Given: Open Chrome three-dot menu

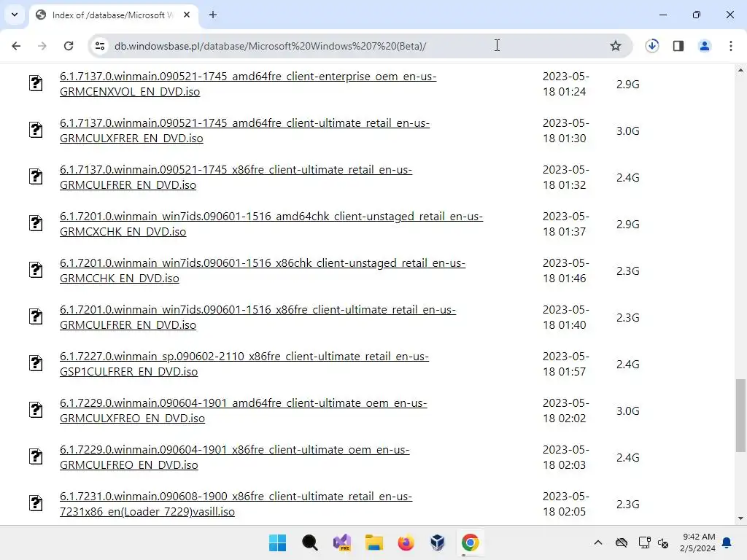Looking at the screenshot, I should coord(731,46).
